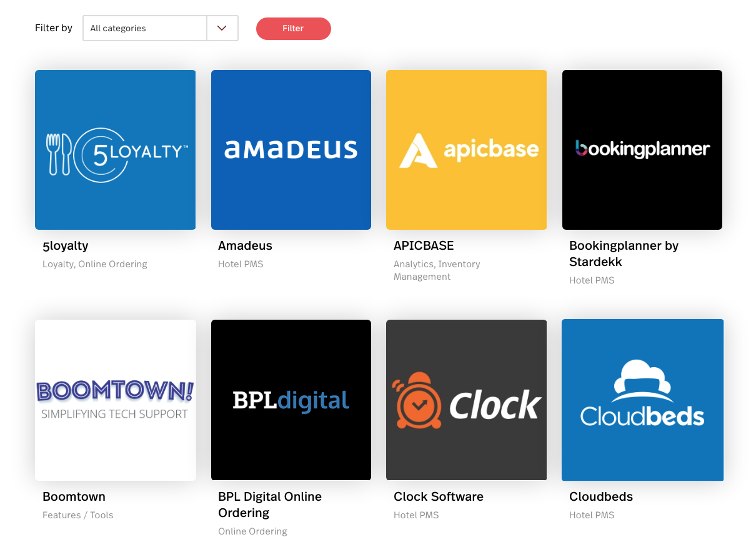Open the 5loyalty logo tile
Image resolution: width=756 pixels, height=537 pixels.
tap(115, 150)
